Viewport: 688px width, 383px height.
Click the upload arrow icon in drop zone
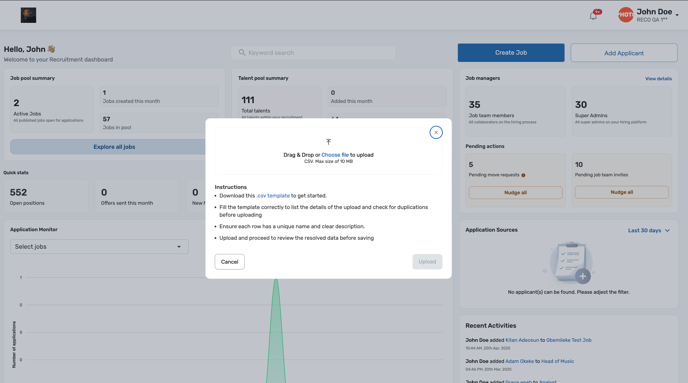pos(328,142)
